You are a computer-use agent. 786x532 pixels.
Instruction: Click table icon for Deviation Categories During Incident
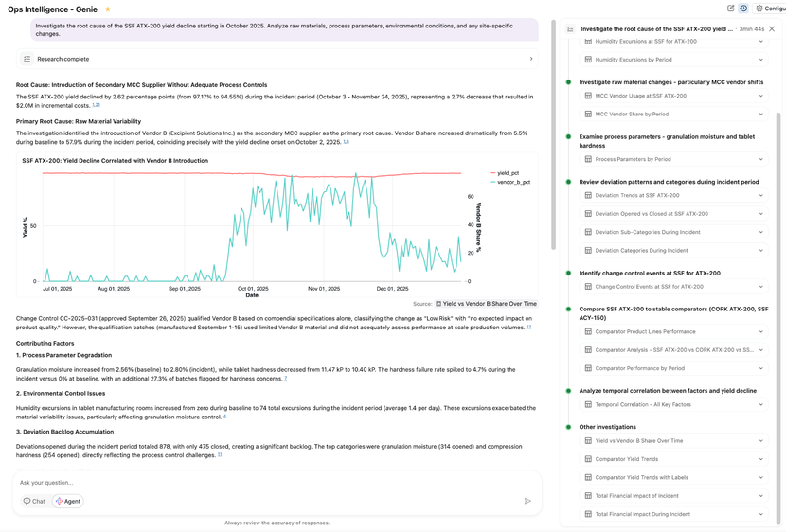coord(588,251)
